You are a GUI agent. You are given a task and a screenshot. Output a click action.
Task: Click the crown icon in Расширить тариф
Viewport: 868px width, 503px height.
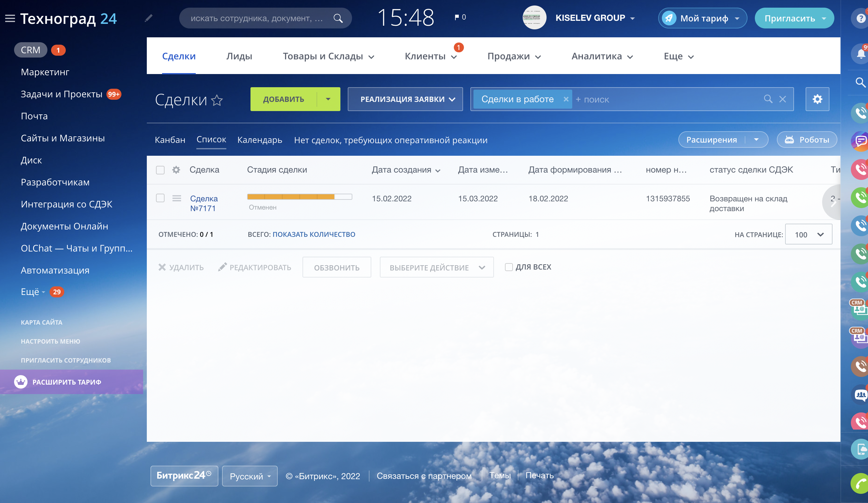click(x=21, y=382)
